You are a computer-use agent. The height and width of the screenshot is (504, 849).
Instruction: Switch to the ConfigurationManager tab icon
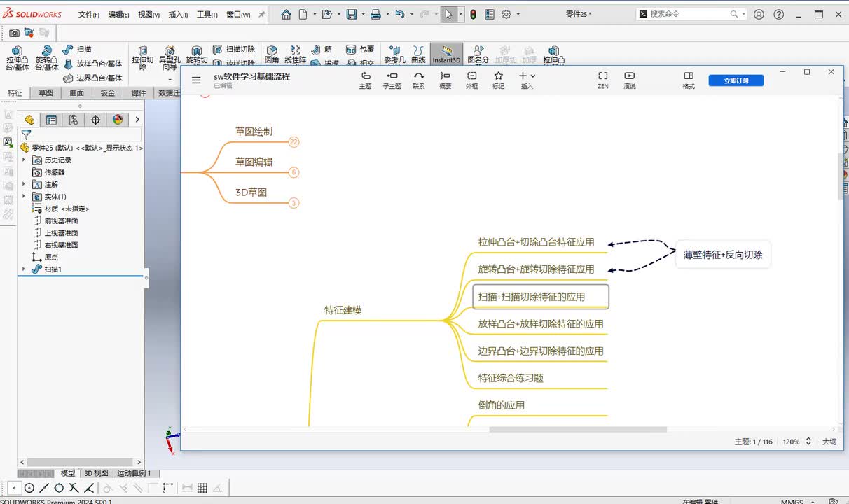coord(73,120)
